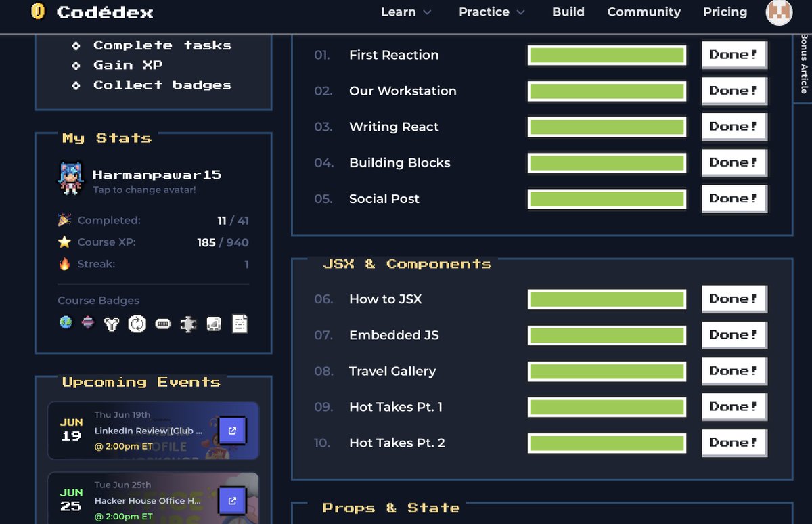This screenshot has width=812, height=524.
Task: Click the Props & State section heading
Action: pyautogui.click(x=391, y=508)
